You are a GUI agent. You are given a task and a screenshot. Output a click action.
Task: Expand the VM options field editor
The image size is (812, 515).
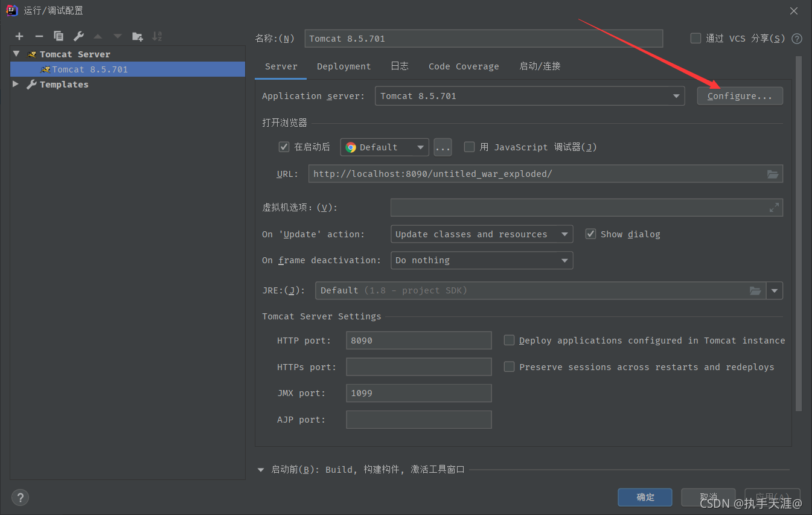pos(774,208)
